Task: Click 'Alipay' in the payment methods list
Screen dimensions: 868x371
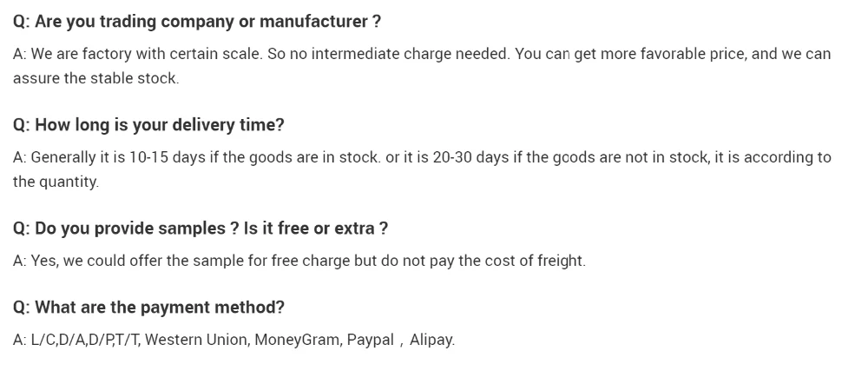Action: pos(431,340)
